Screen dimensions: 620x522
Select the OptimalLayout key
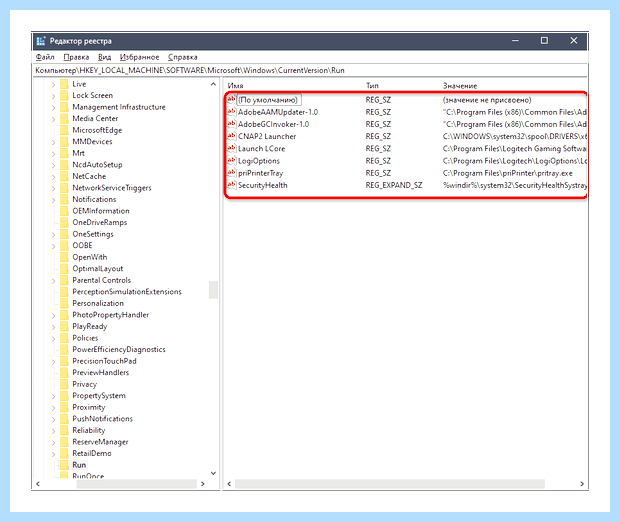(98, 269)
